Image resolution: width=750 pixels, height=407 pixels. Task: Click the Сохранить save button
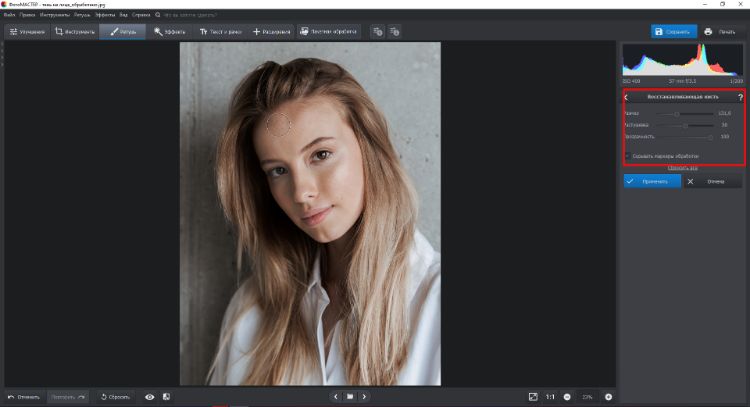tap(674, 32)
